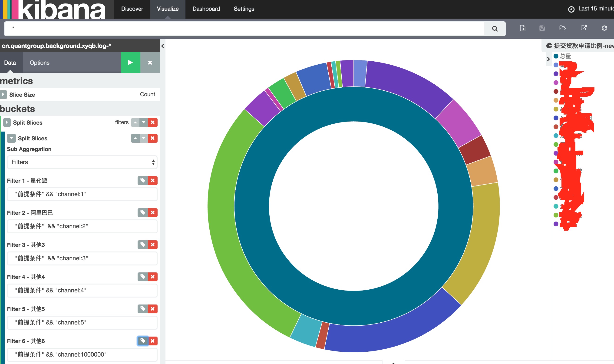Edit Filter 2 query channel:2 field

(82, 226)
